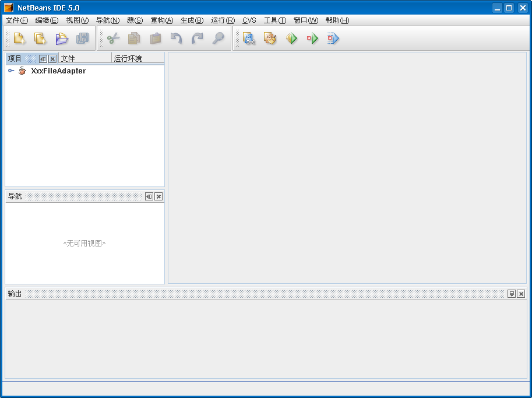Click the Run Main Project icon
Image resolution: width=532 pixels, height=398 pixels.
click(x=291, y=38)
